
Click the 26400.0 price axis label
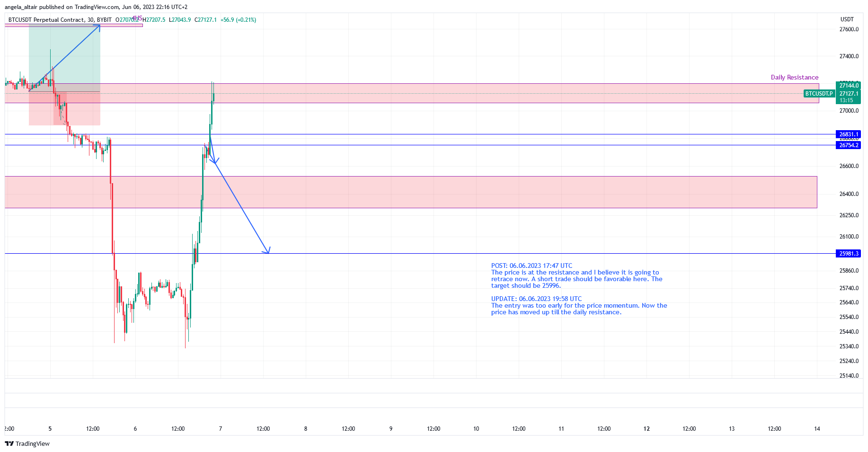click(849, 194)
